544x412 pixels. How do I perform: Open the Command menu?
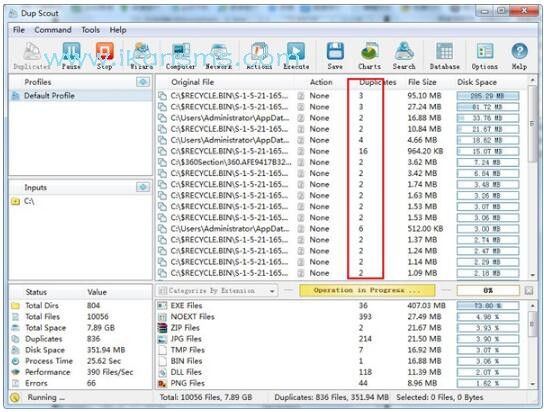pos(53,30)
